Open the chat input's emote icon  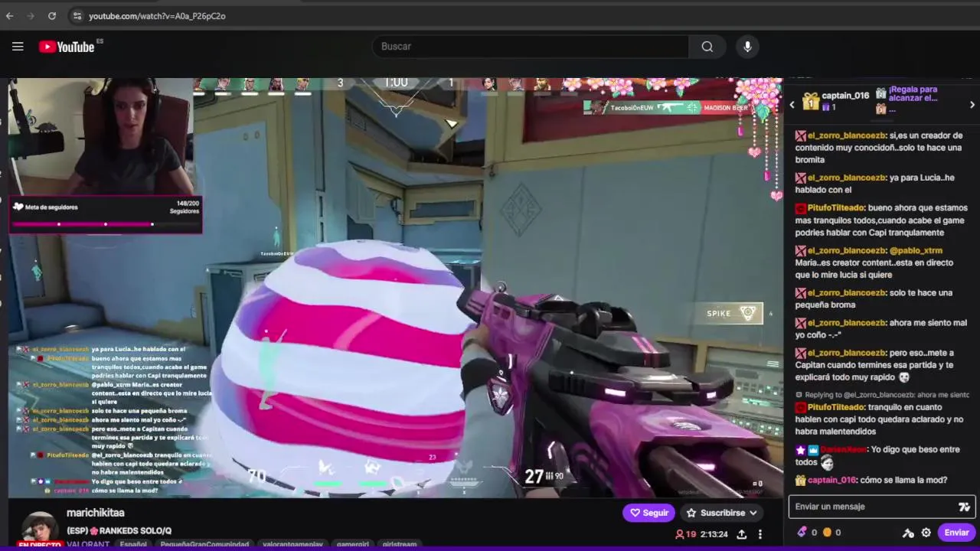[964, 507]
